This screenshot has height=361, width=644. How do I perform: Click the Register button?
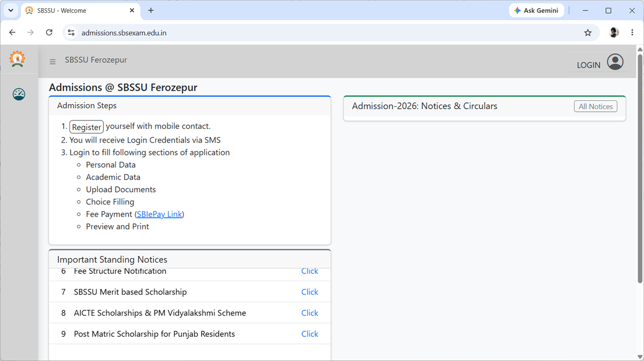[x=86, y=127]
